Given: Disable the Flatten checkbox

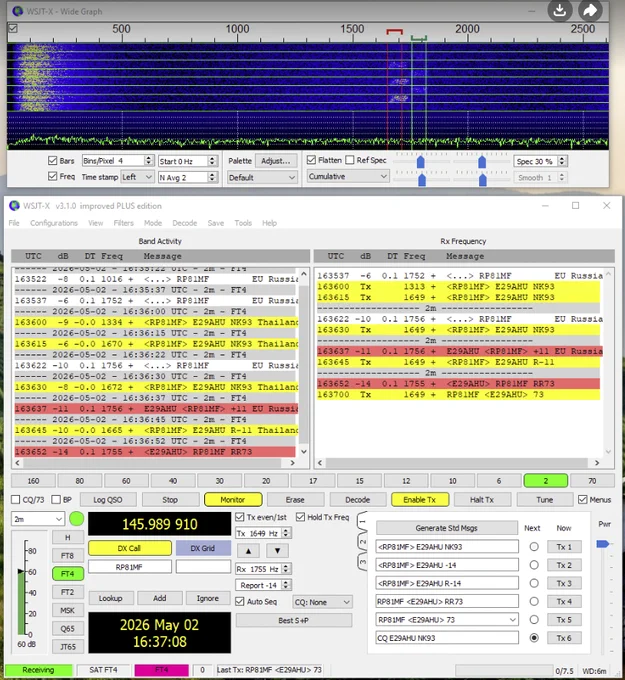Looking at the screenshot, I should (311, 160).
